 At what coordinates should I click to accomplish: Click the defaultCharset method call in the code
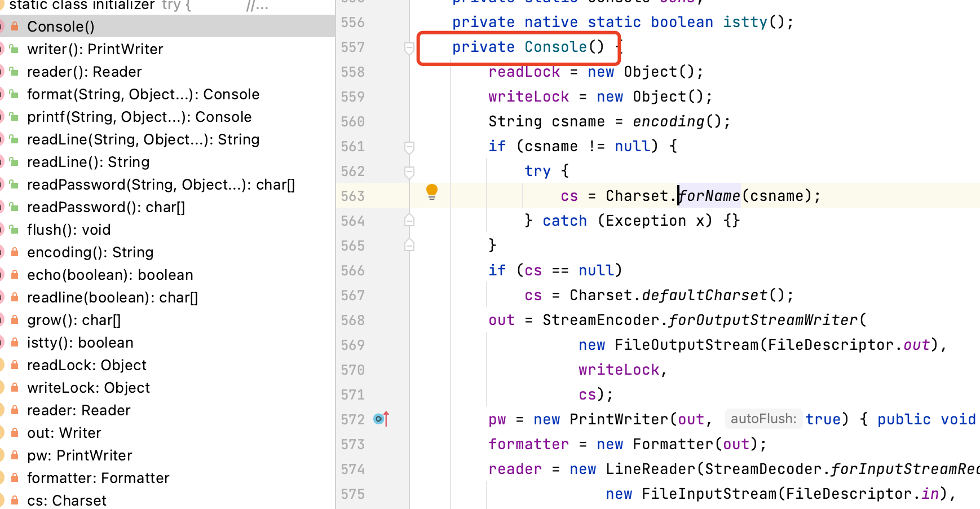click(x=704, y=295)
